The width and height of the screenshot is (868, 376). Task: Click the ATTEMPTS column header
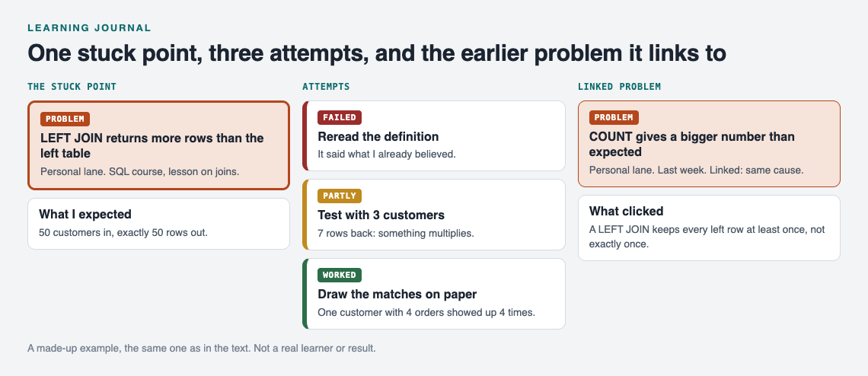[x=326, y=86]
